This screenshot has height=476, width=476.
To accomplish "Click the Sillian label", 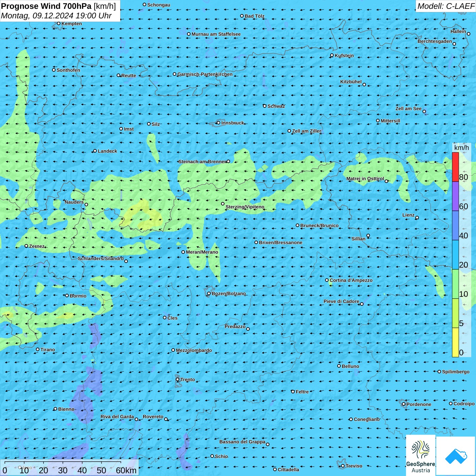I will pos(358,239).
